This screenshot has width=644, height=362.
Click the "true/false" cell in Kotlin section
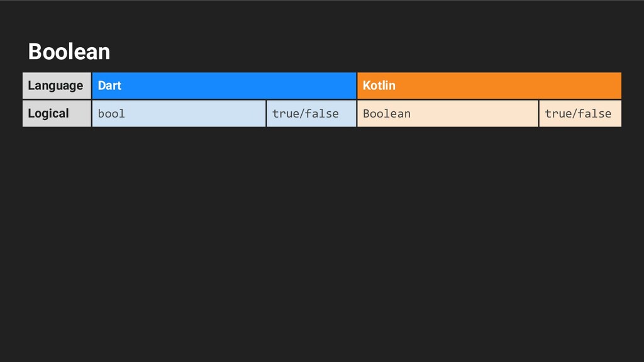click(x=579, y=114)
